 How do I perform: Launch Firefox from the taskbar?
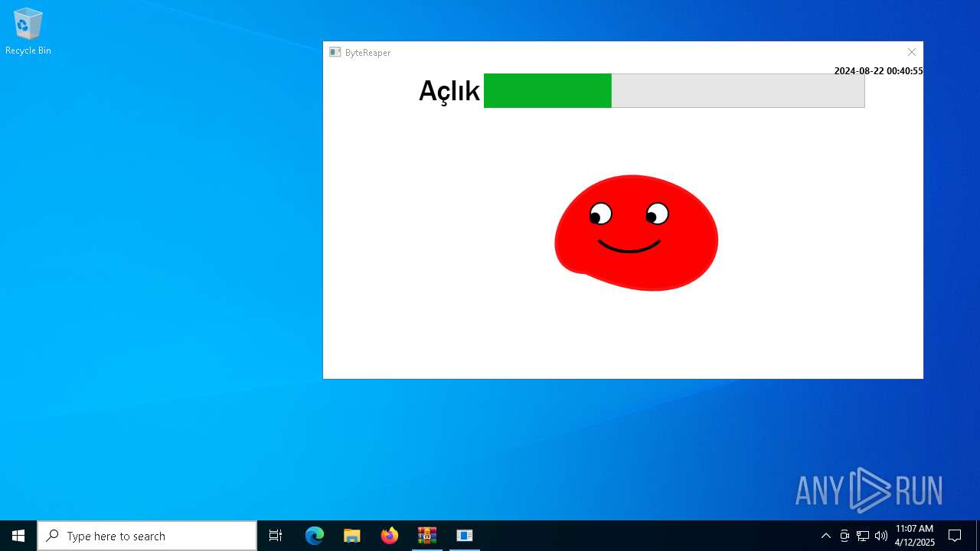(x=390, y=536)
